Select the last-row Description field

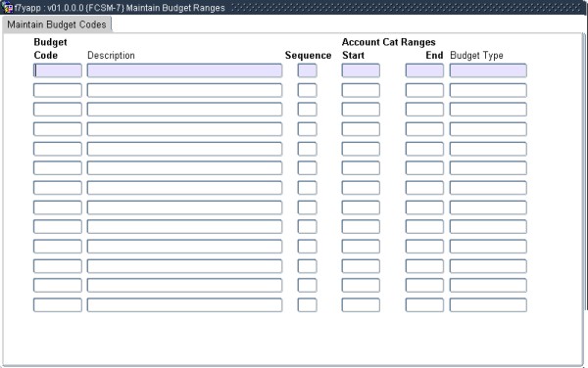[x=184, y=304]
